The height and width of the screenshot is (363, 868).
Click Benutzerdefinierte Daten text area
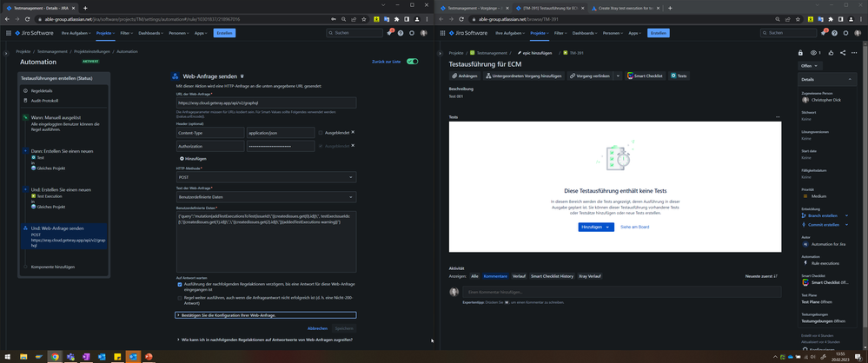pyautogui.click(x=266, y=241)
